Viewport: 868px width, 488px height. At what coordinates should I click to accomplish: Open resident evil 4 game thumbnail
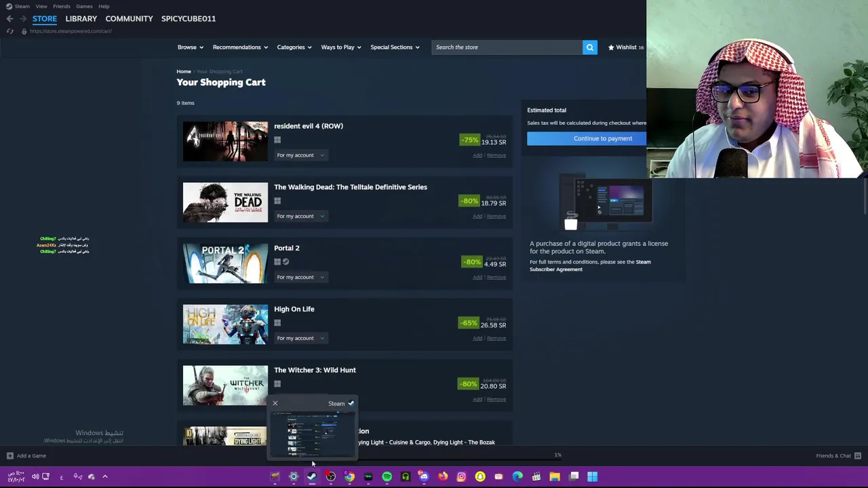pos(225,142)
